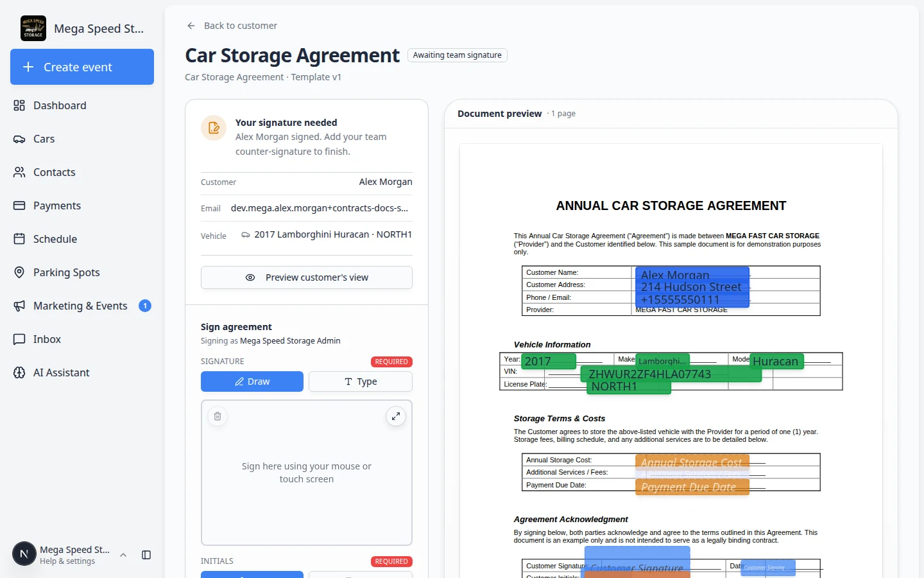Expand the account menu chevron
924x578 pixels.
point(123,555)
